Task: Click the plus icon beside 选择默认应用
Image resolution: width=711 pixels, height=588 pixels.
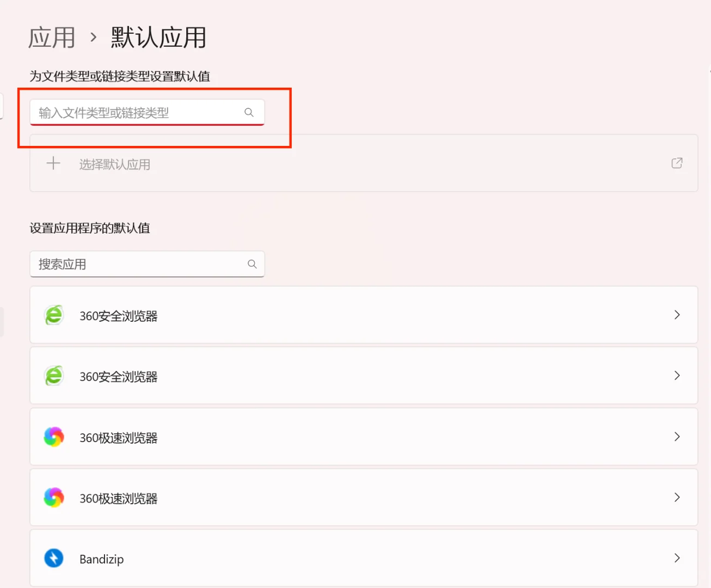Action: pyautogui.click(x=53, y=163)
